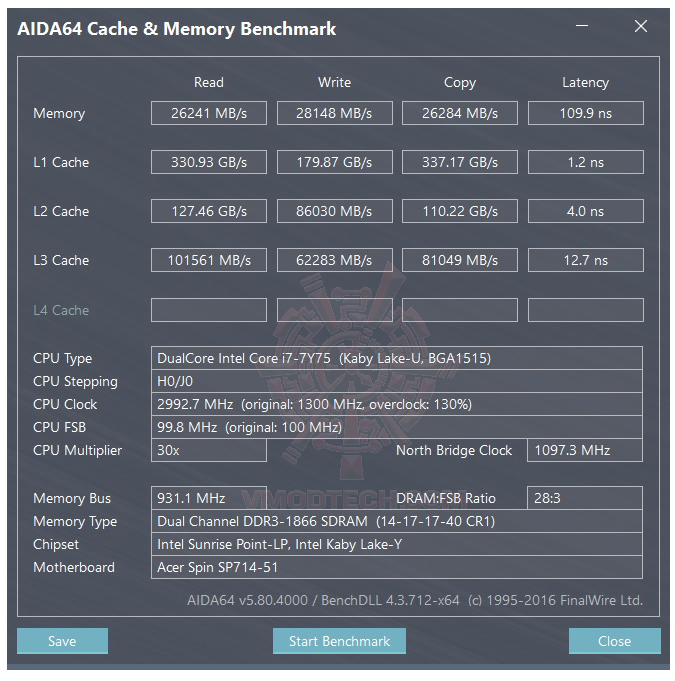Click the DRAM:FSB Ratio label
This screenshot has height=681, width=675.
pos(446,498)
